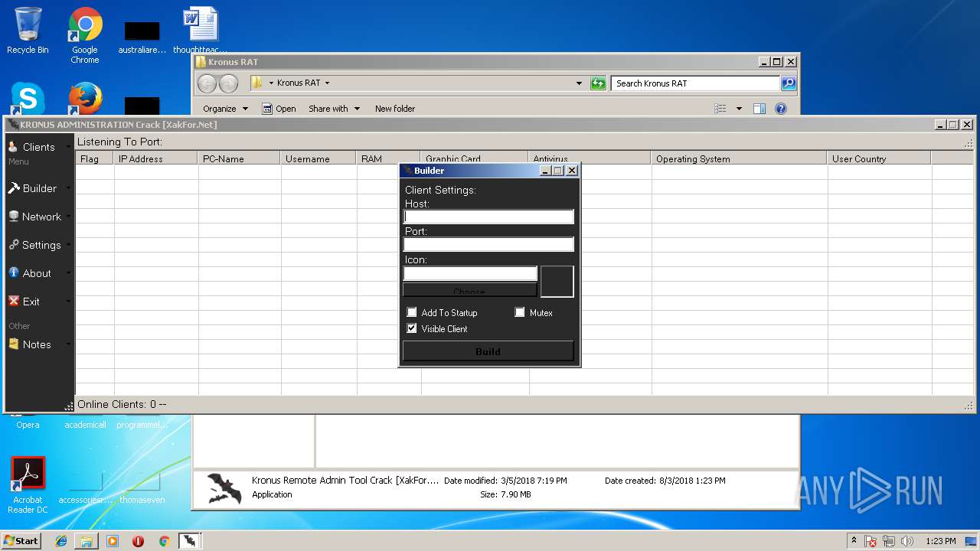This screenshot has width=980, height=551.
Task: Expand breadcrumb arrow after Kronus RAT
Action: [327, 83]
